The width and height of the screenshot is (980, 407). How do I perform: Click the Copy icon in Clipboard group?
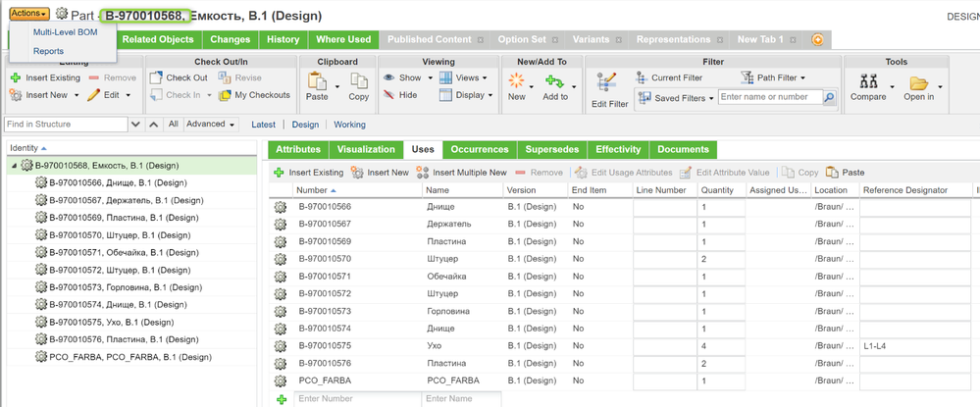point(359,82)
